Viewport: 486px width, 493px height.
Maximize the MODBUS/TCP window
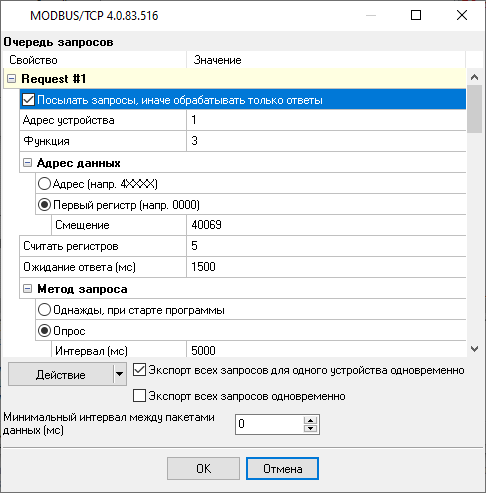pyautogui.click(x=416, y=15)
